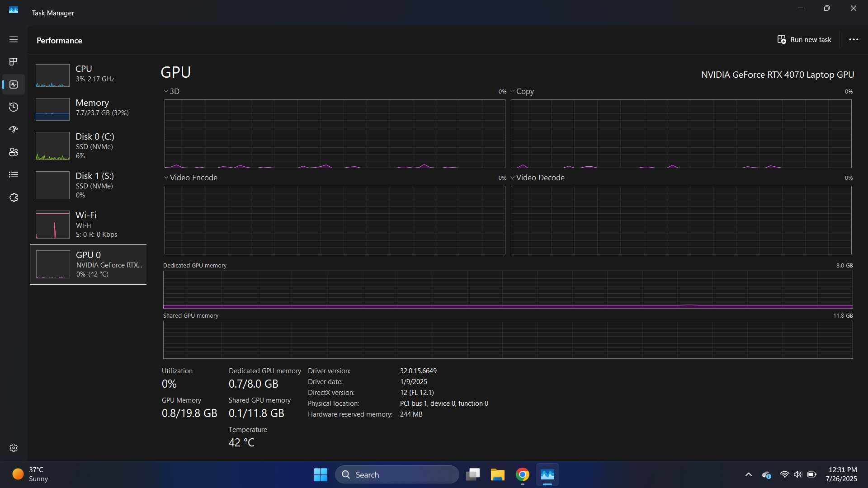
Task: Open File Explorer from the taskbar
Action: 498,474
